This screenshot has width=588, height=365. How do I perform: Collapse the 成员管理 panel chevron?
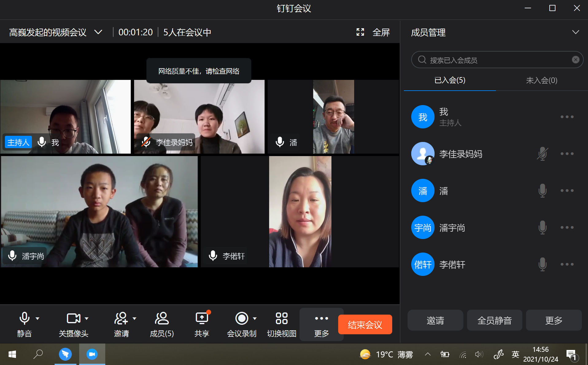576,32
